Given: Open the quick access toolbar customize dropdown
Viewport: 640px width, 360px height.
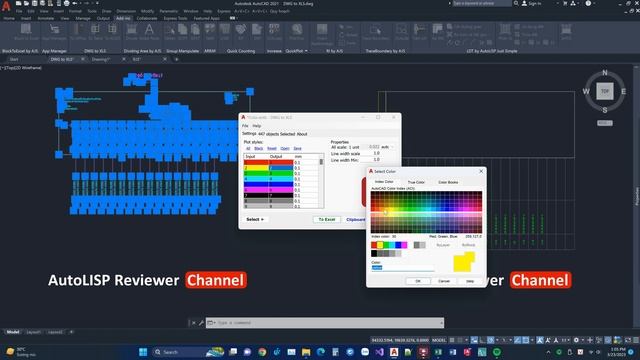Looking at the screenshot, I should point(97,3).
